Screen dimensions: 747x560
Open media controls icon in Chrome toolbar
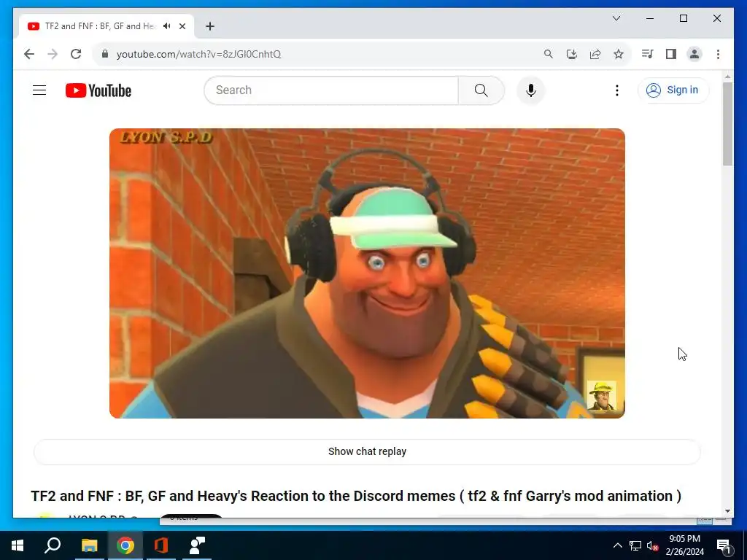tap(648, 54)
